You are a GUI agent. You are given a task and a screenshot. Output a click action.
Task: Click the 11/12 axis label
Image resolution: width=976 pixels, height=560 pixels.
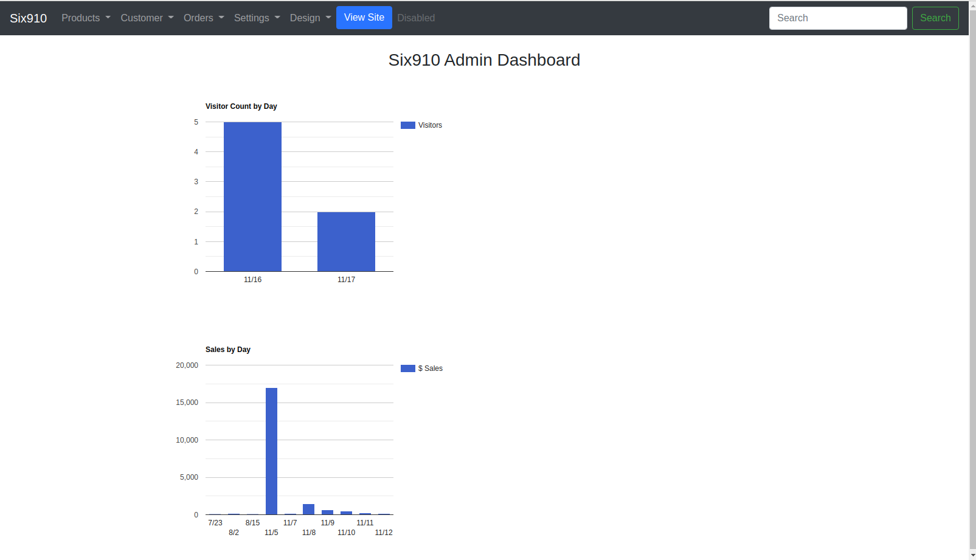click(384, 533)
